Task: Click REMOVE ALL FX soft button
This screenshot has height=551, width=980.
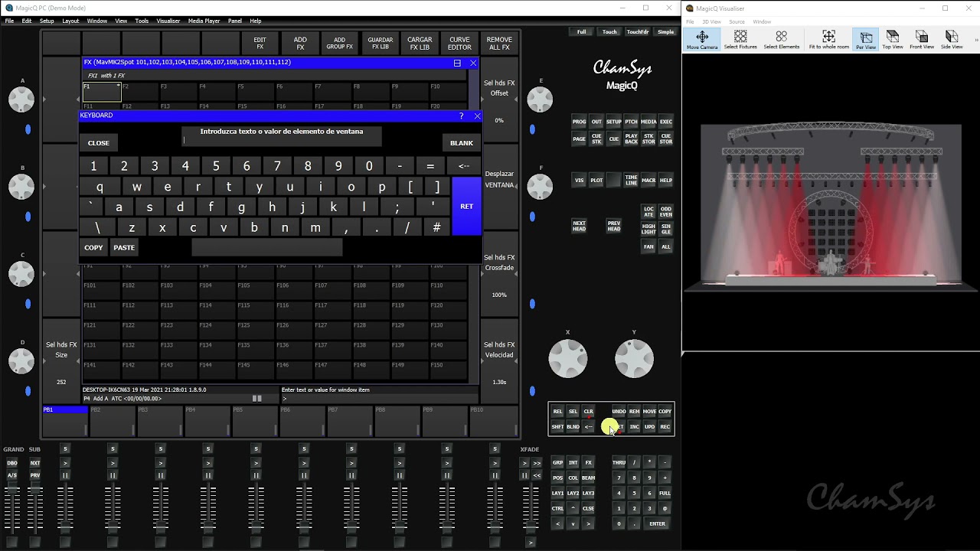Action: [499, 43]
